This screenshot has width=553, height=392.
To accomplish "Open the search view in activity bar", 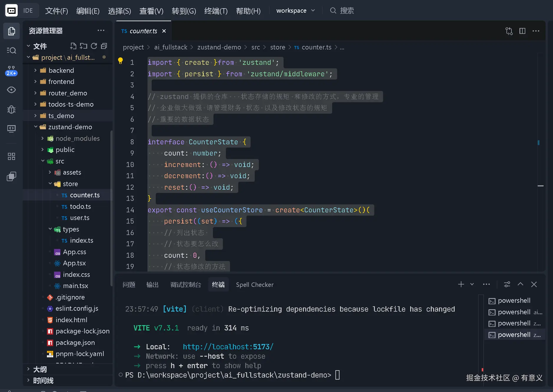I will (11, 50).
